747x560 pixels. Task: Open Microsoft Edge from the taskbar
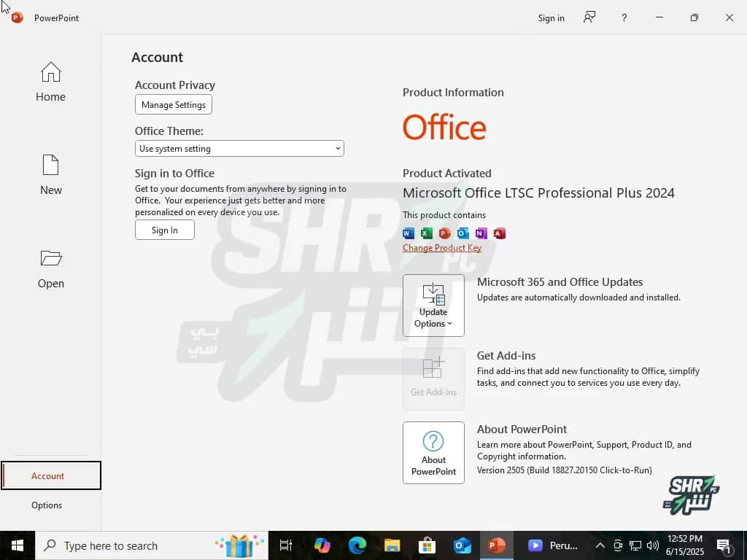tap(357, 545)
